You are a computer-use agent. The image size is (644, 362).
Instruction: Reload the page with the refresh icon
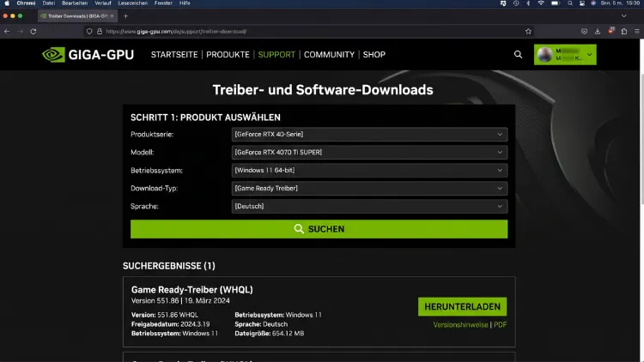pyautogui.click(x=33, y=31)
